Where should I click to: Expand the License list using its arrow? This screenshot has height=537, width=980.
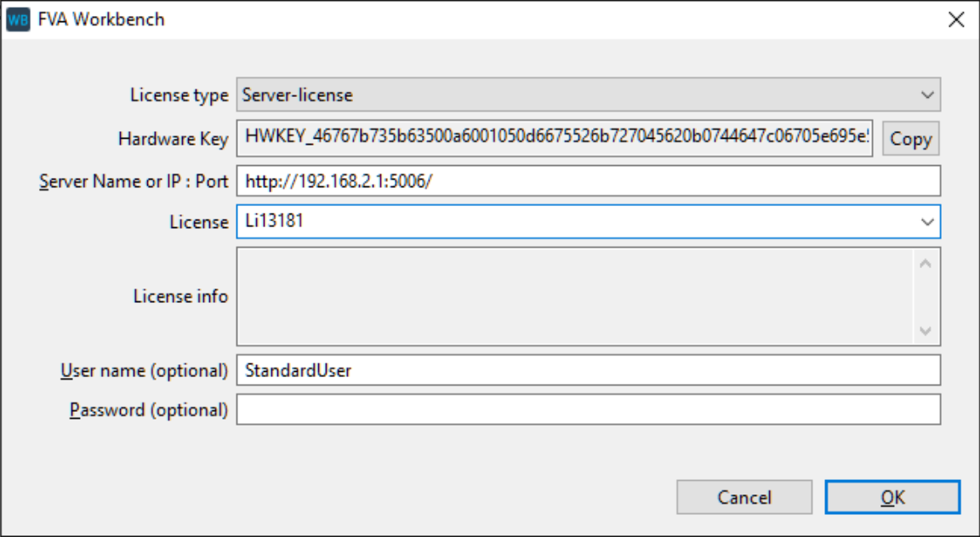[x=926, y=221]
